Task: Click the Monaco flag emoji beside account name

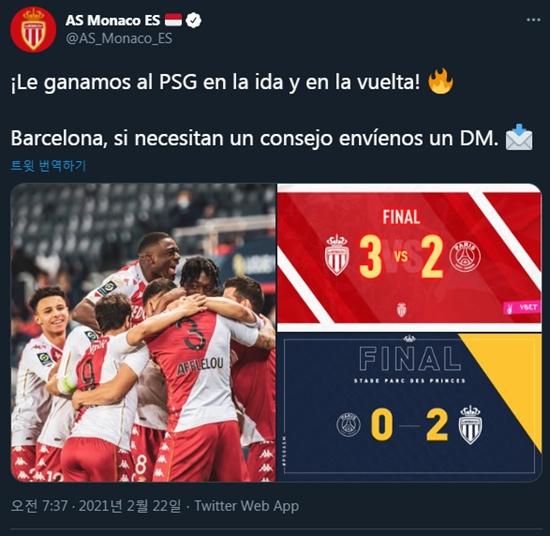Action: [173, 20]
